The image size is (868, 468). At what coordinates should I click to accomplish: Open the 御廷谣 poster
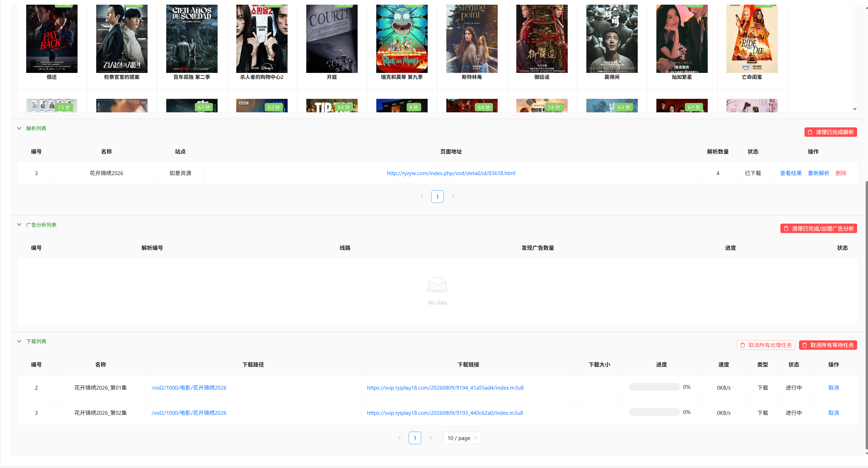tap(542, 39)
